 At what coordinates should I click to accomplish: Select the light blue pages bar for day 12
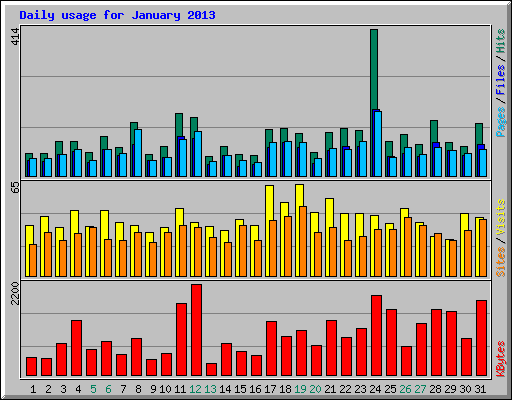198,154
